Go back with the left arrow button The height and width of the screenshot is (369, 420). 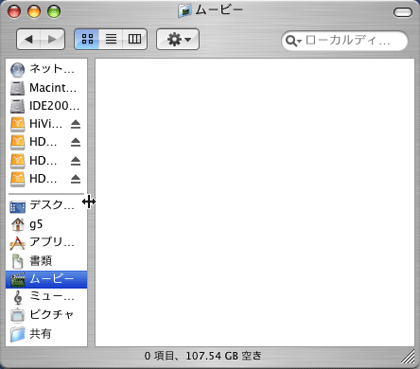(29, 39)
